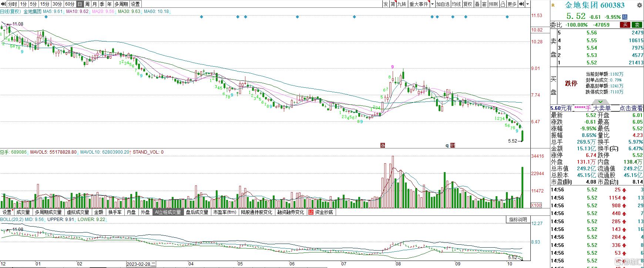This screenshot has height=268, width=644.
Task: Click the 金地集团 600383 stock title
Action: [594, 5]
